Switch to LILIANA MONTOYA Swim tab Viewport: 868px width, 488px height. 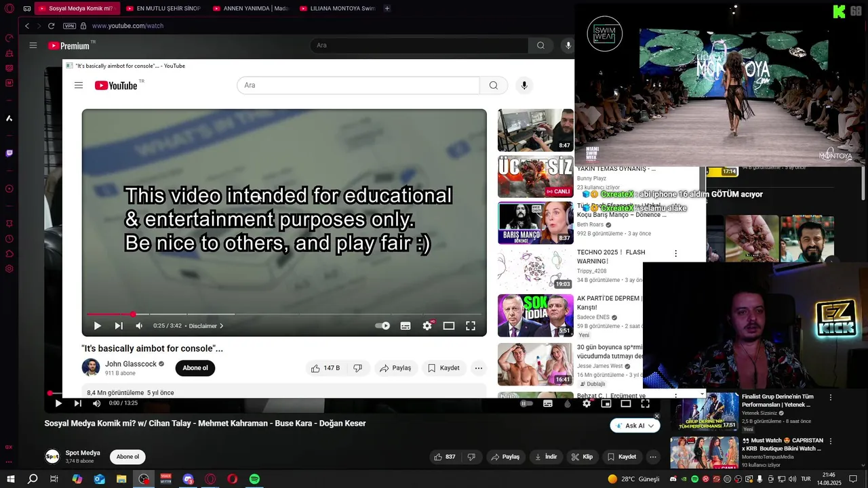[x=338, y=9]
